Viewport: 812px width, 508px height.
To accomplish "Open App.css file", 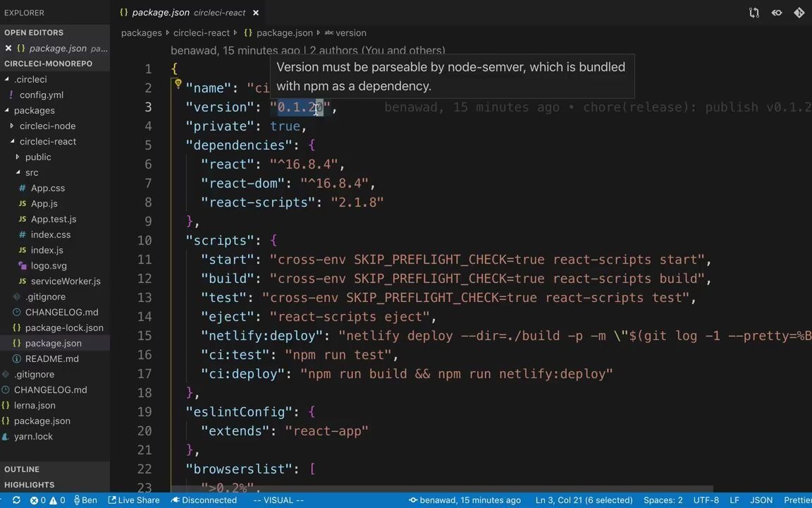I will coord(48,188).
